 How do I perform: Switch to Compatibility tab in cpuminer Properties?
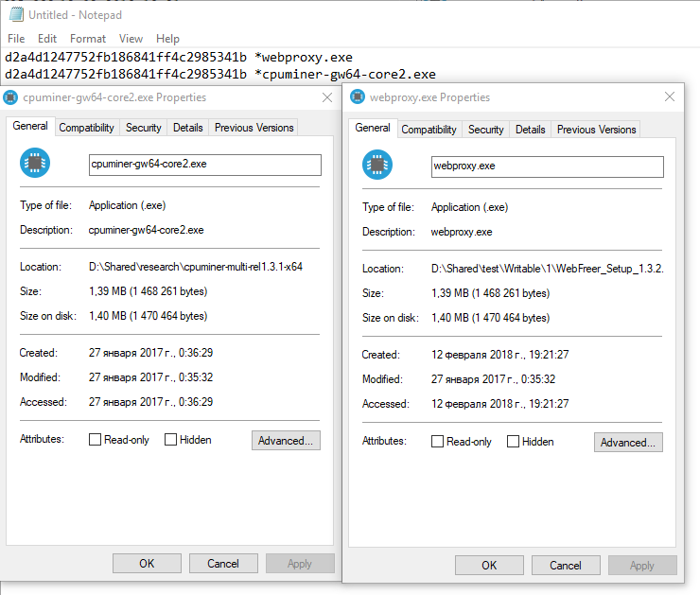click(x=87, y=128)
